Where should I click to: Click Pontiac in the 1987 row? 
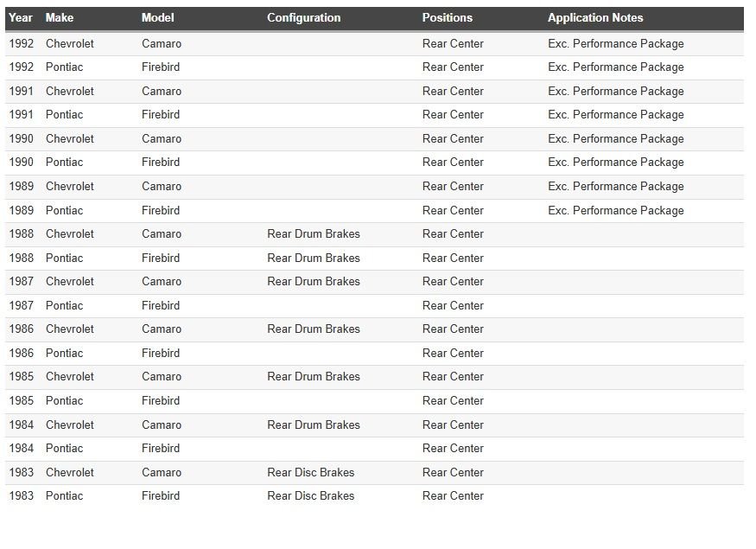point(65,305)
